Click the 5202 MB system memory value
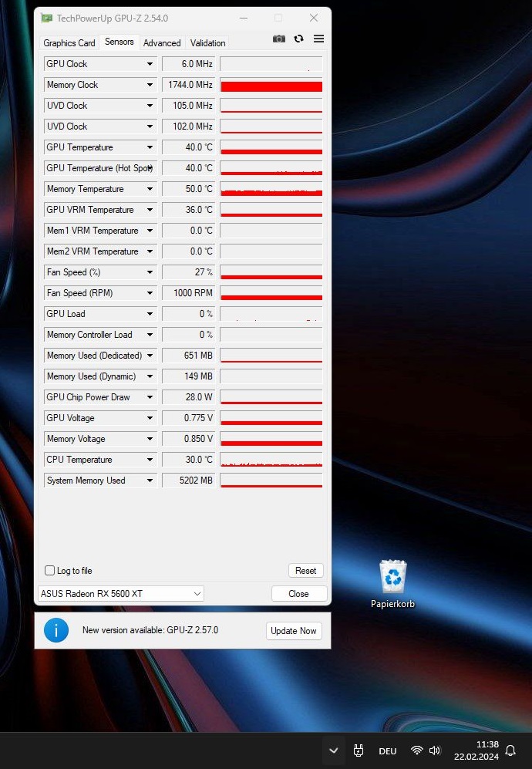The height and width of the screenshot is (769, 532). (189, 481)
